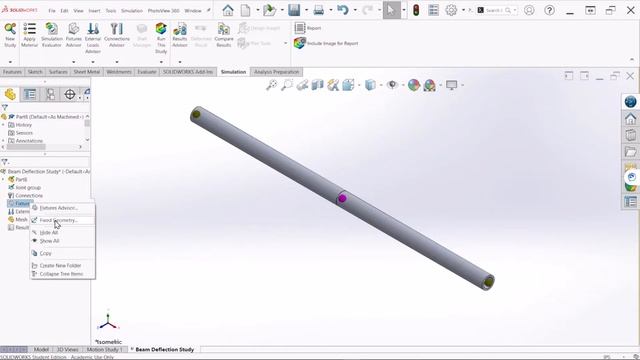
Task: Click the Home icon in title bar
Action: [x=228, y=10]
